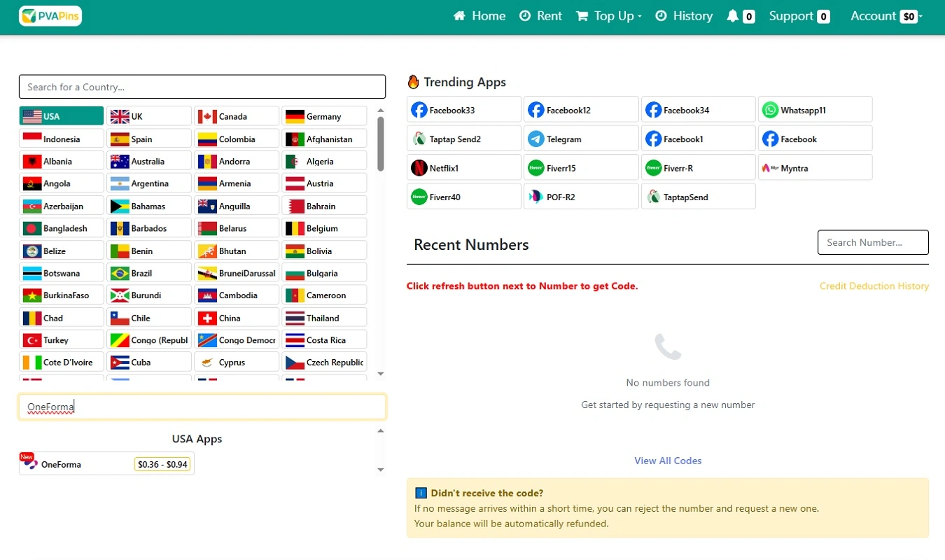Select Colombia from the country list

click(237, 139)
